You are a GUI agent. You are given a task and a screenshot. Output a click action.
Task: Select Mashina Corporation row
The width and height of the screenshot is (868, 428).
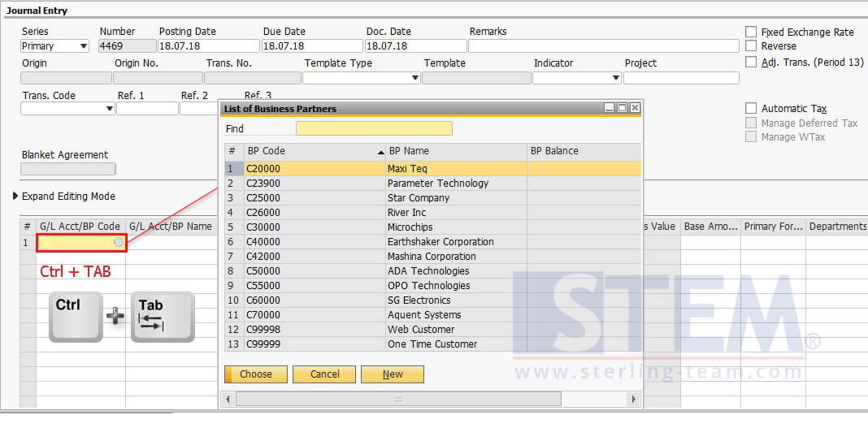[433, 257]
